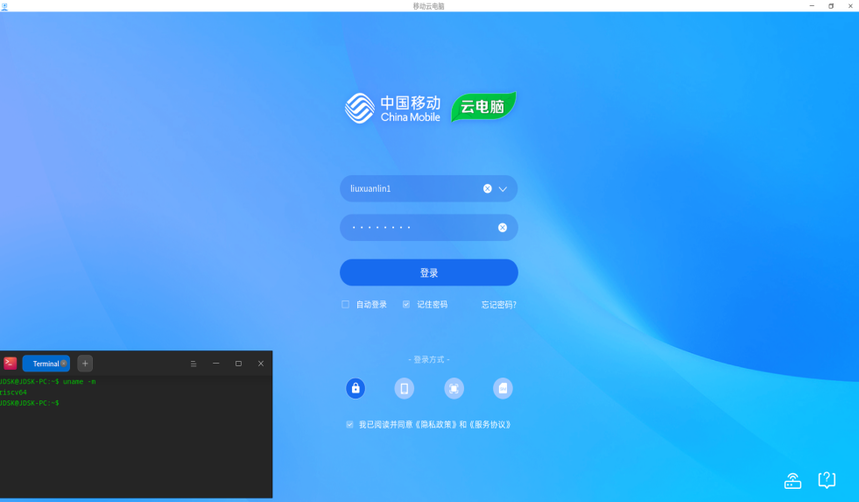Open the network settings router icon
The width and height of the screenshot is (859, 502).
[x=793, y=481]
